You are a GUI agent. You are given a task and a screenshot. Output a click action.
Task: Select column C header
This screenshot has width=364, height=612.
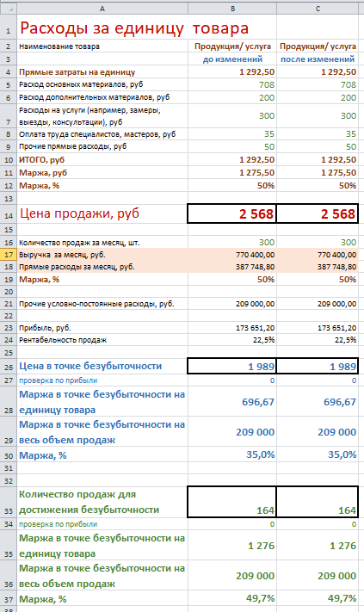click(x=318, y=9)
